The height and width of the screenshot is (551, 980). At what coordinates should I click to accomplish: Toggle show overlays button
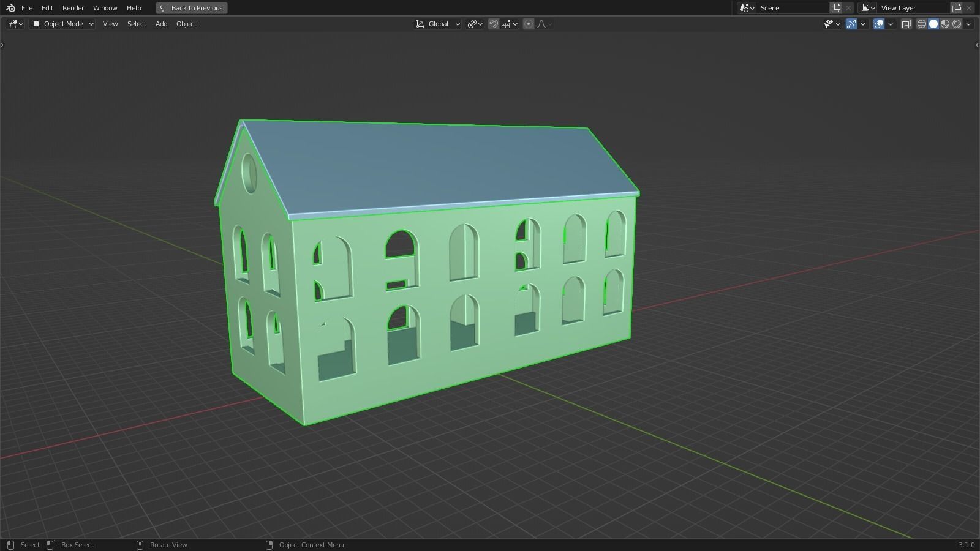(879, 24)
